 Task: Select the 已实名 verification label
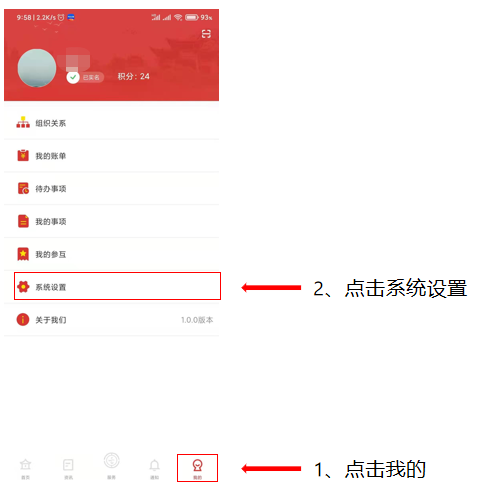click(x=91, y=77)
